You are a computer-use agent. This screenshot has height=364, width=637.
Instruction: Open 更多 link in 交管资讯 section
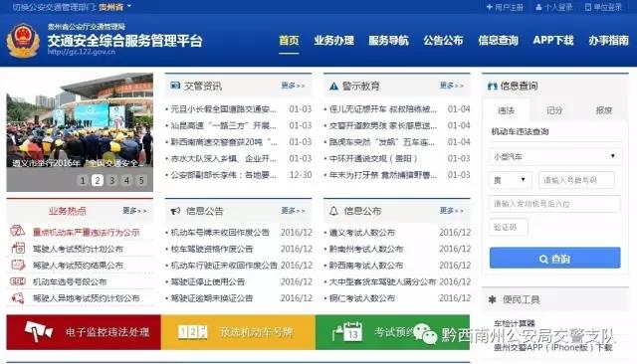(x=293, y=86)
